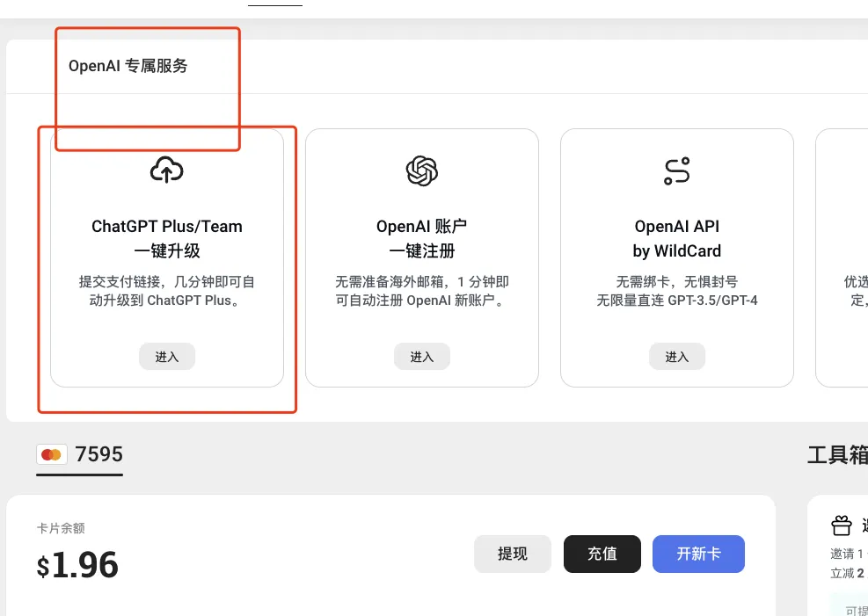Click the 提现 withdraw button

(513, 554)
